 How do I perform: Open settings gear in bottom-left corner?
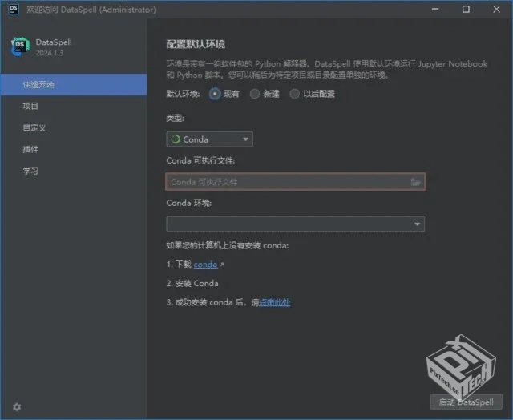click(x=17, y=406)
